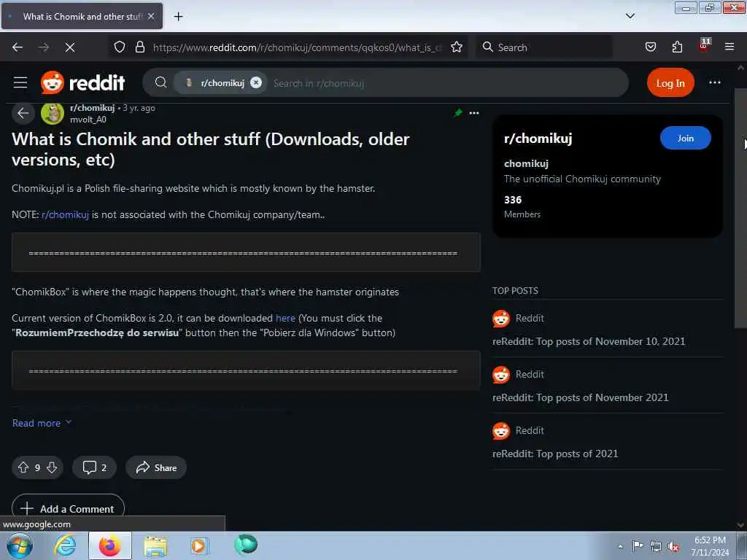Open Firefox extensions puzzle icon
The image size is (747, 560).
point(677,47)
